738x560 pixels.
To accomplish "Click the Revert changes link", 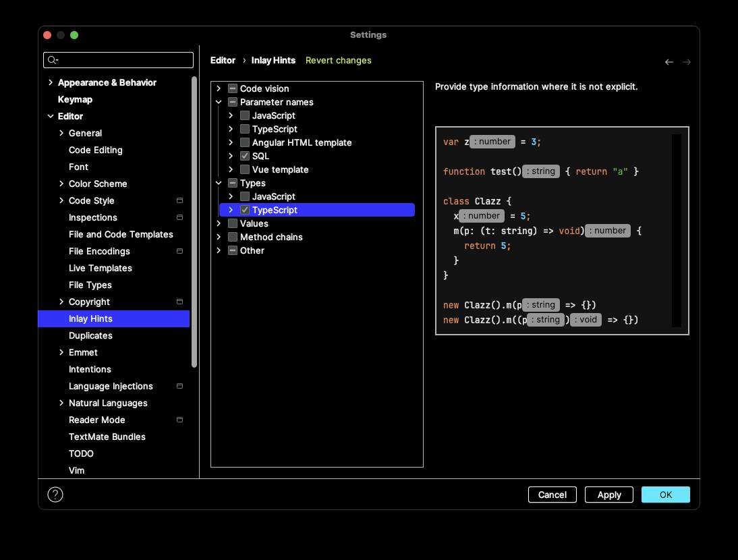I will coord(339,60).
